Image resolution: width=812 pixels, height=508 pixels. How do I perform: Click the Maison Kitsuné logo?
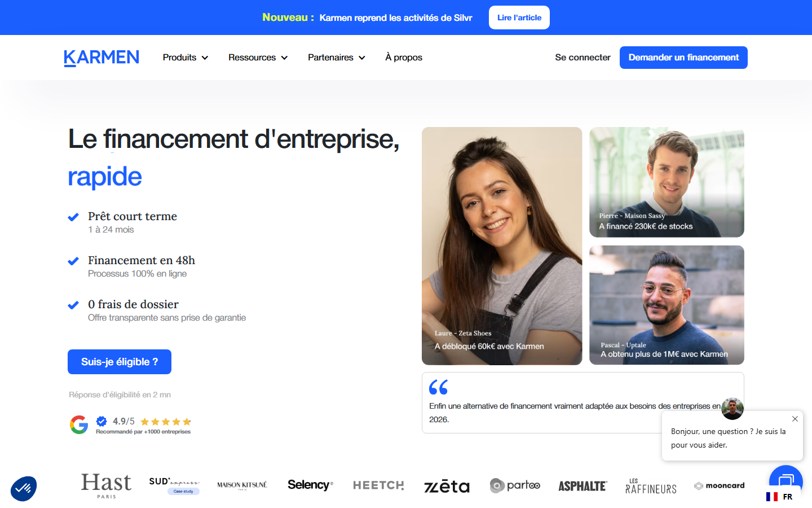(x=242, y=485)
